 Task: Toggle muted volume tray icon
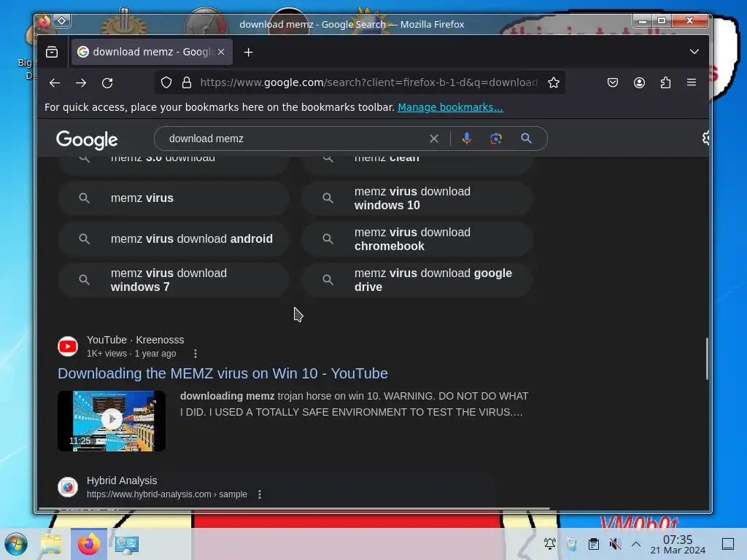[x=615, y=543]
